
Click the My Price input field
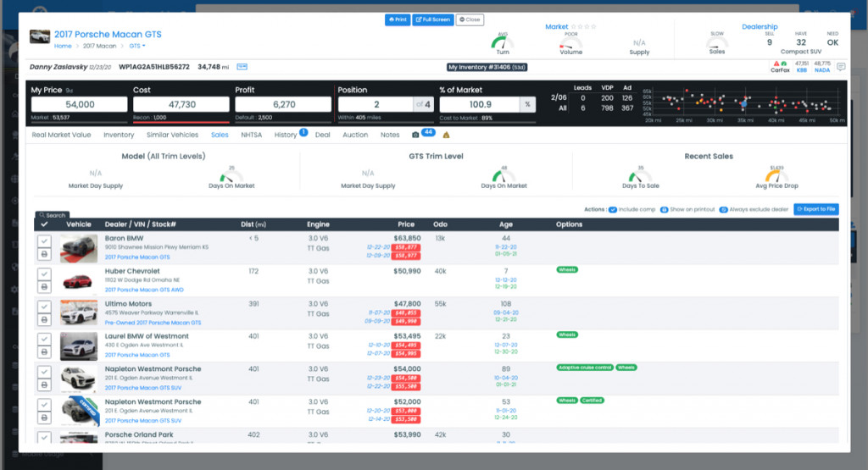tap(79, 104)
